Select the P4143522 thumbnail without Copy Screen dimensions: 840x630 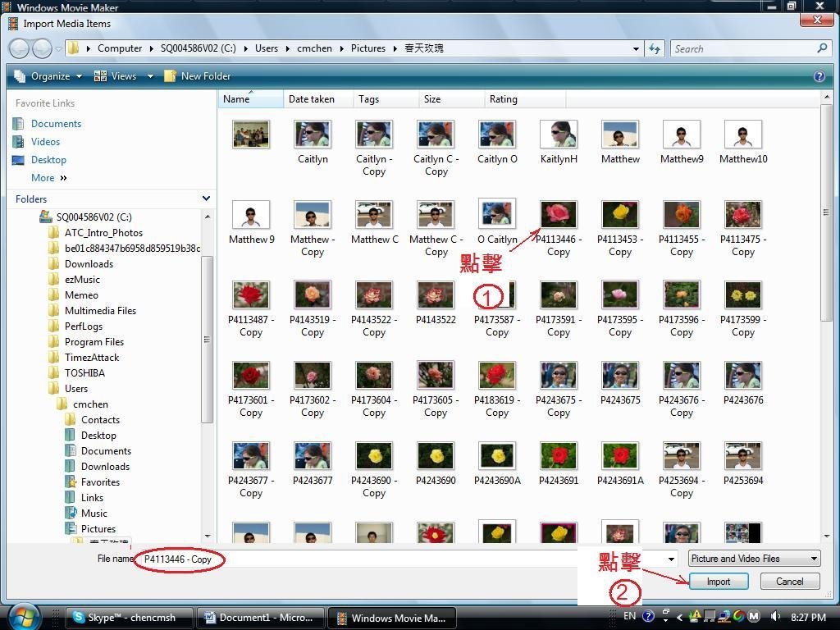[x=436, y=295]
